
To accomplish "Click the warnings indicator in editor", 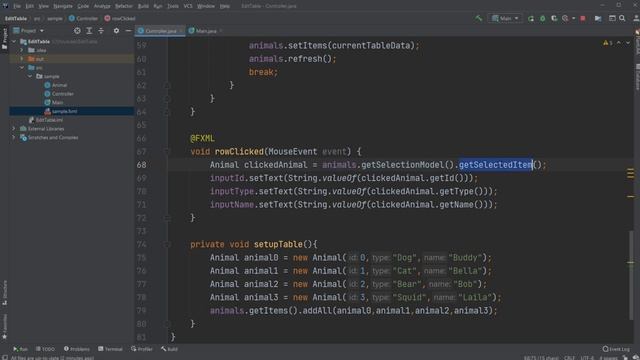I will tap(608, 43).
